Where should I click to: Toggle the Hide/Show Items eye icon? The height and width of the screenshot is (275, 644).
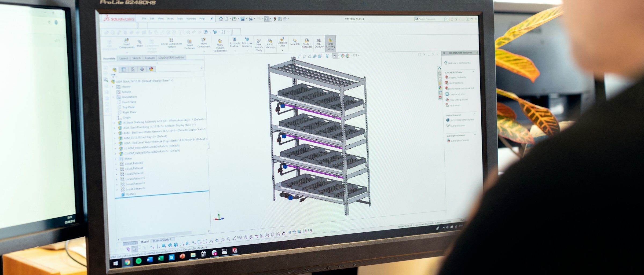pos(335,56)
